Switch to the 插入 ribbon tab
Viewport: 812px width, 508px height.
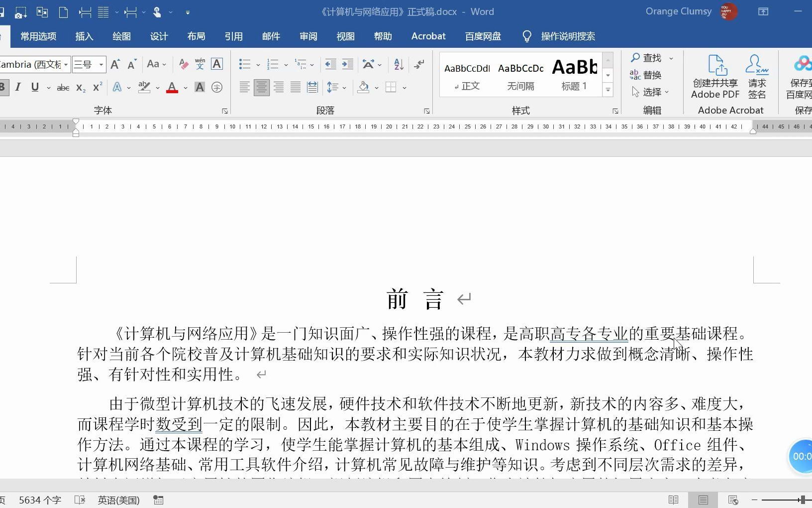84,36
